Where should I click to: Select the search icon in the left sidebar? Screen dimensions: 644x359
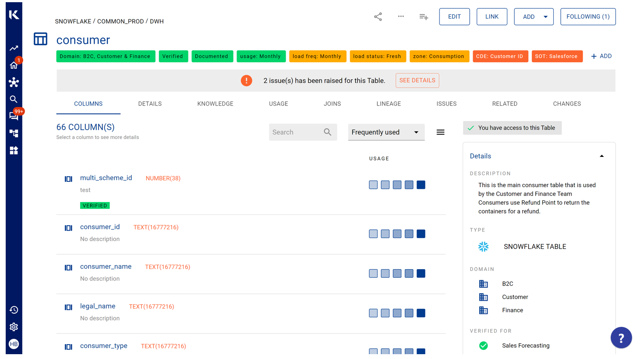click(x=14, y=99)
